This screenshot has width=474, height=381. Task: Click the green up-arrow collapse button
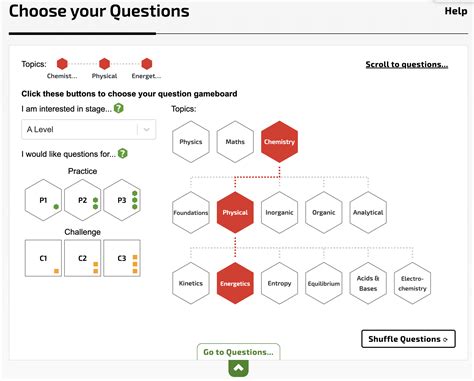click(x=239, y=368)
